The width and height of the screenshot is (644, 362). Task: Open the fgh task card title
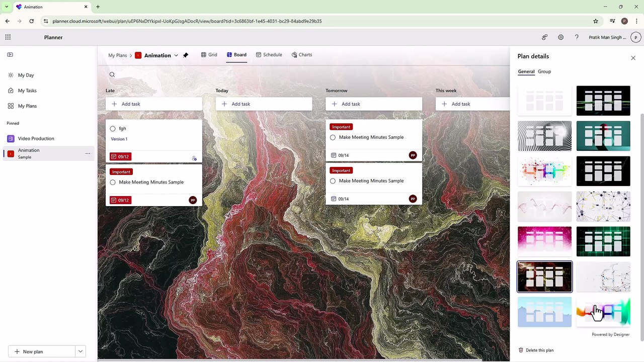pos(122,129)
